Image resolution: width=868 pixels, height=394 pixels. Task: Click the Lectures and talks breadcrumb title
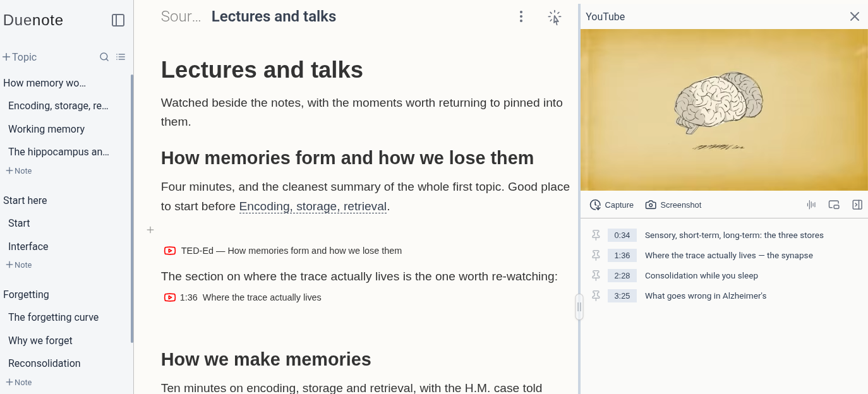tap(274, 16)
